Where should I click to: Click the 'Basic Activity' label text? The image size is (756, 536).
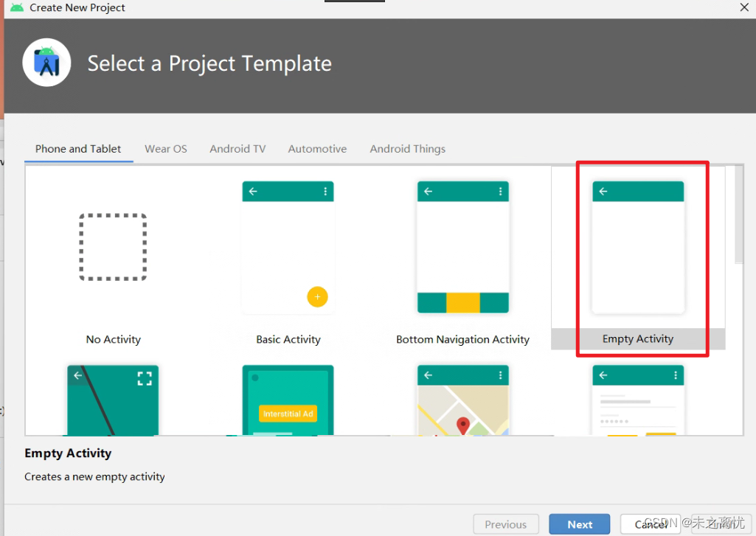point(288,339)
